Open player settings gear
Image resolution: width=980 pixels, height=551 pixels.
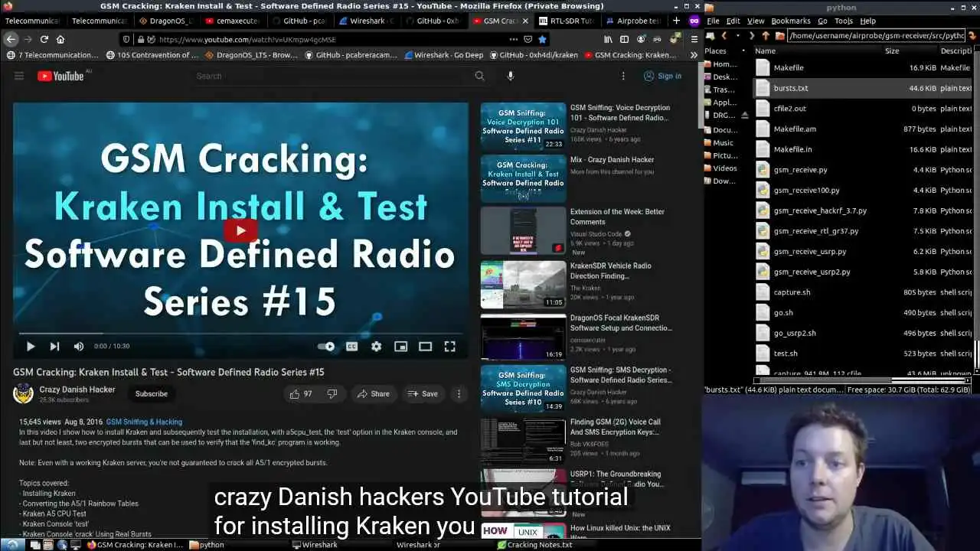[x=376, y=346]
